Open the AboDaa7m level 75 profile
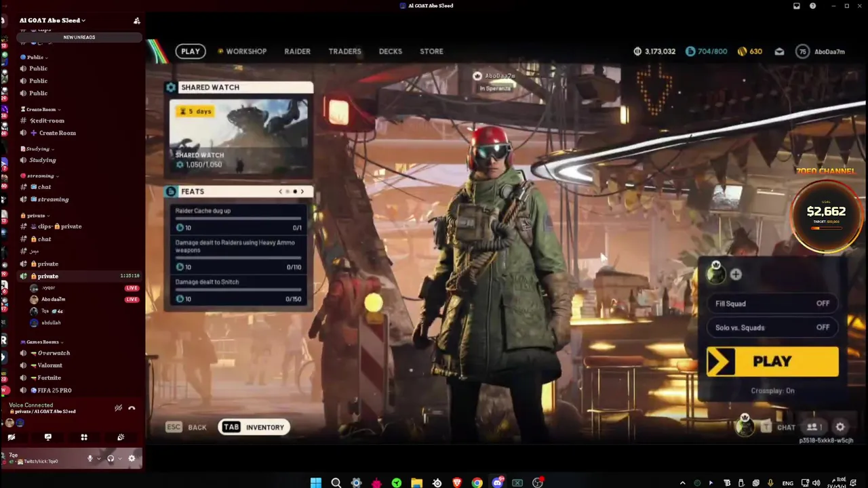Image resolution: width=868 pixels, height=488 pixels. pyautogui.click(x=821, y=52)
